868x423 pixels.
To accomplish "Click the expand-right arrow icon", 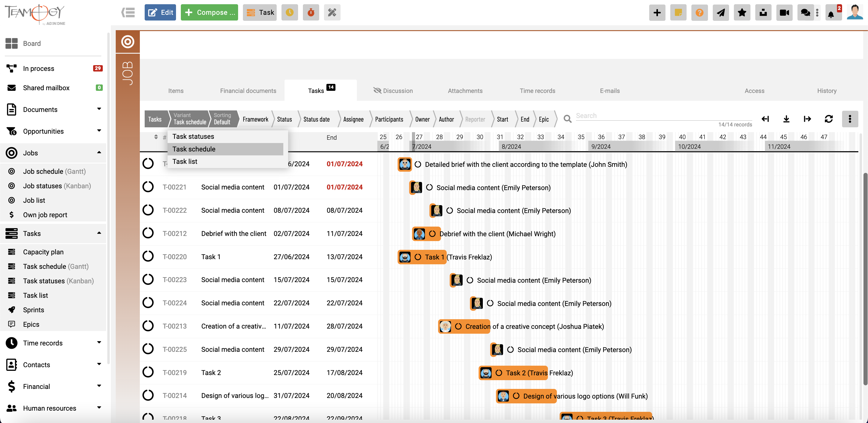I will [x=807, y=119].
